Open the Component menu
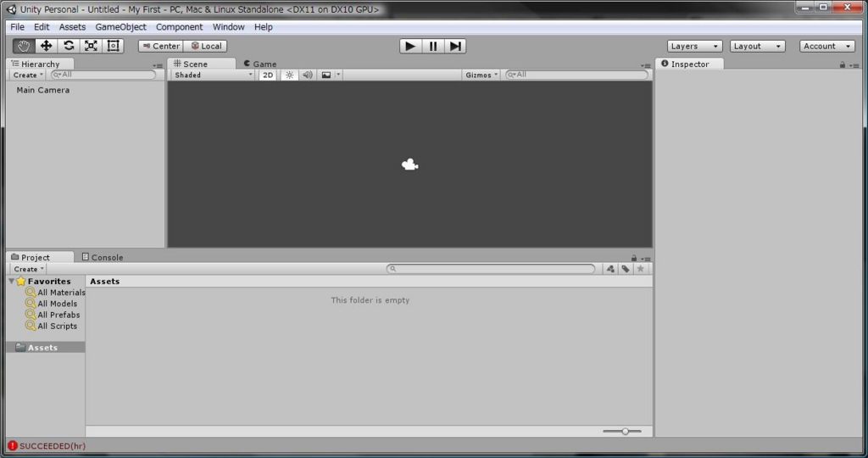868x458 pixels. (x=179, y=26)
